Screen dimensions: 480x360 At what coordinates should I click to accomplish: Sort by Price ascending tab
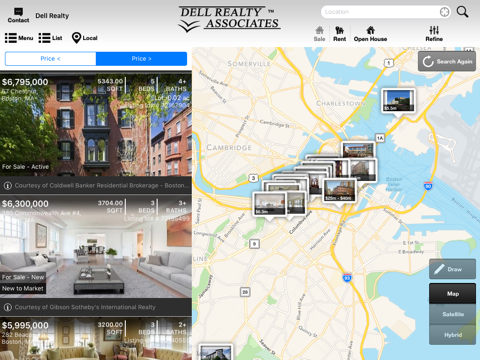pos(50,59)
